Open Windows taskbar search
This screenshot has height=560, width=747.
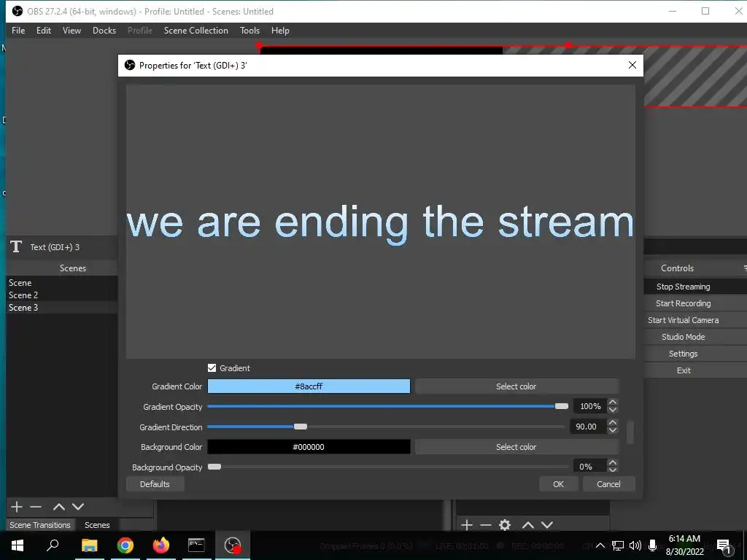pos(53,545)
